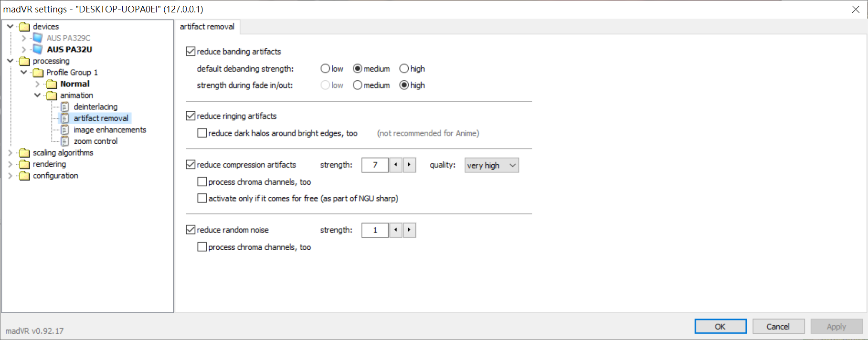This screenshot has width=868, height=340.
Task: Click the random noise strength value field
Action: pos(375,230)
